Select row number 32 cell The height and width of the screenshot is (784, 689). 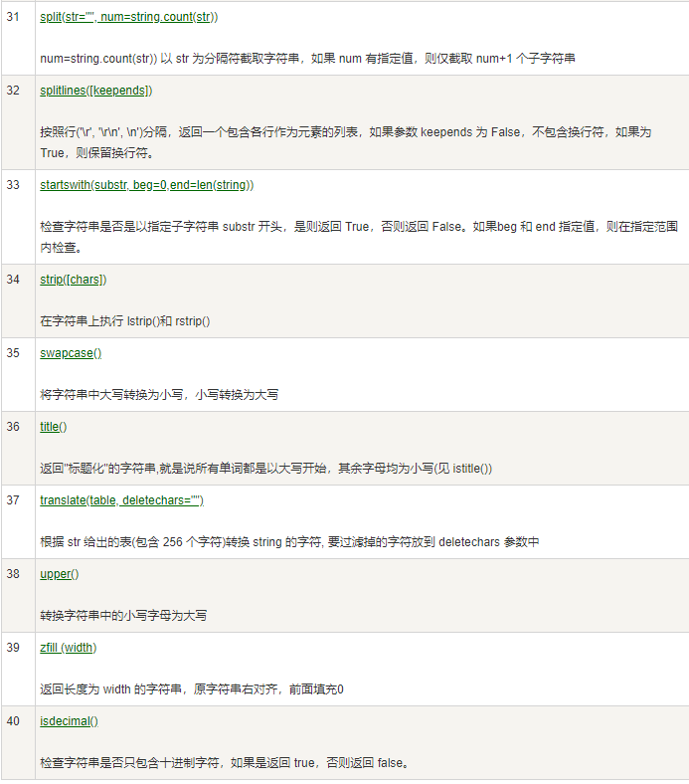click(x=18, y=122)
